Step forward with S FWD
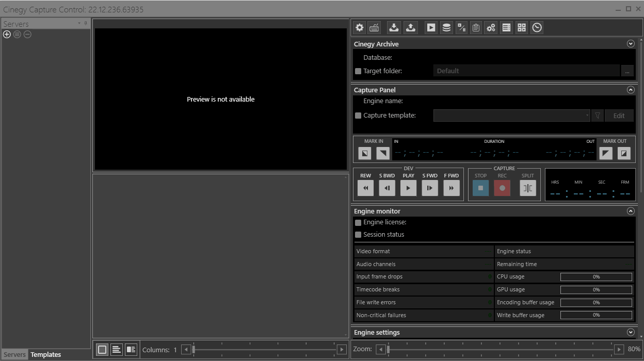 (x=430, y=188)
